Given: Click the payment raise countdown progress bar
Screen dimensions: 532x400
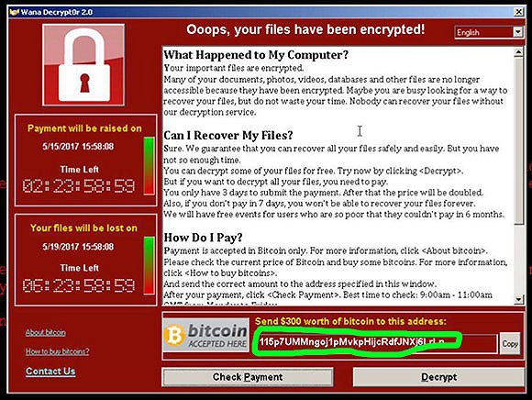Looking at the screenshot, I should click(x=149, y=166).
